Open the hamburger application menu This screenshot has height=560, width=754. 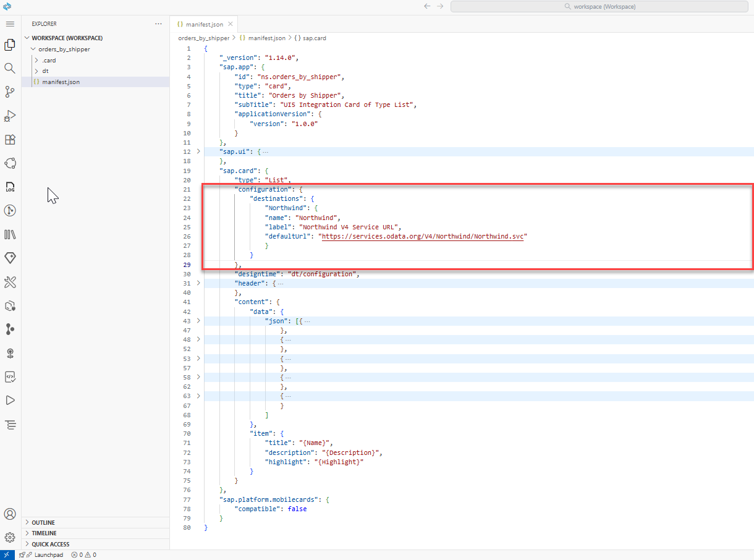pyautogui.click(x=10, y=23)
